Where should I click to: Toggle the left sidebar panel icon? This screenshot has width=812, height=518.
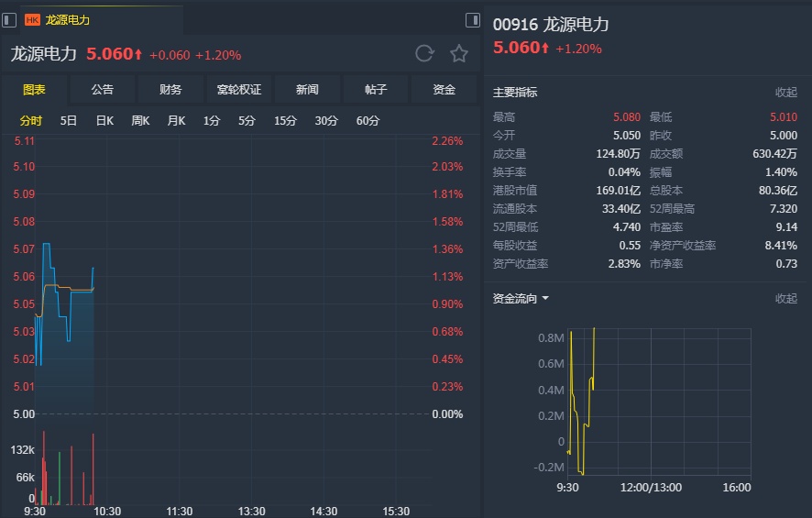tap(9, 20)
